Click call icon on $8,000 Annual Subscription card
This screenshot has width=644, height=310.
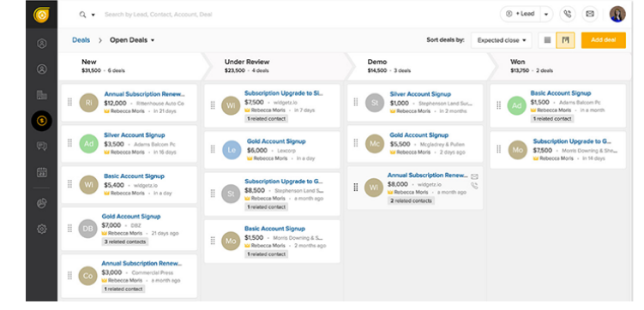click(x=474, y=186)
